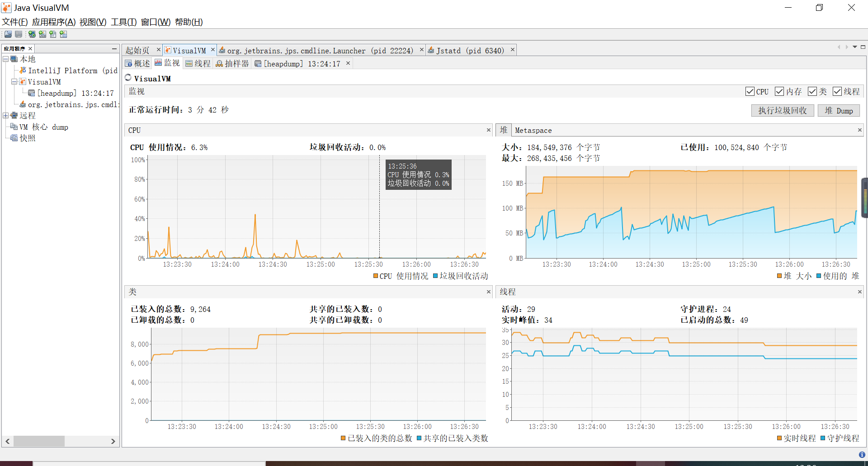The width and height of the screenshot is (868, 466).
Task: Click the applications panel scroll left arrow
Action: tap(8, 441)
